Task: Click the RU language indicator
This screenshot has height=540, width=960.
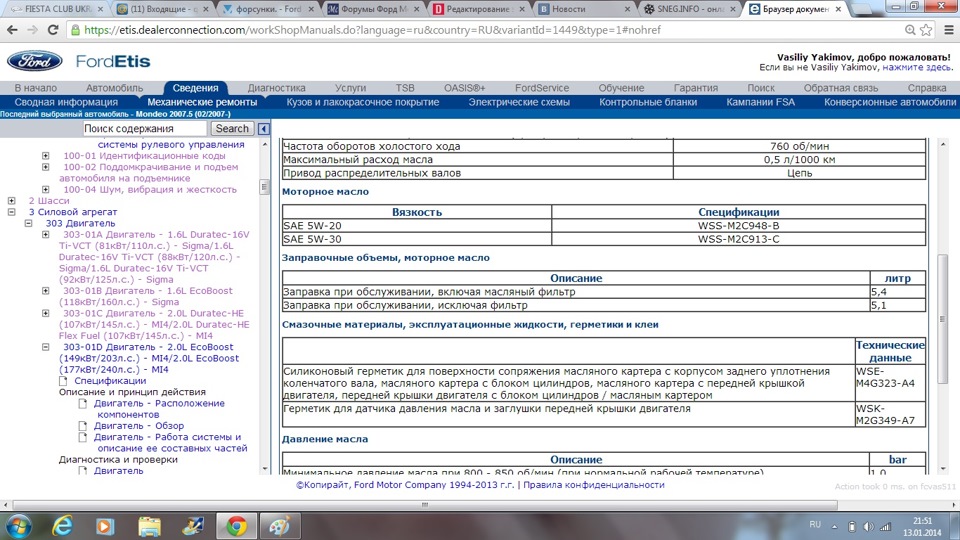Action: tap(815, 525)
